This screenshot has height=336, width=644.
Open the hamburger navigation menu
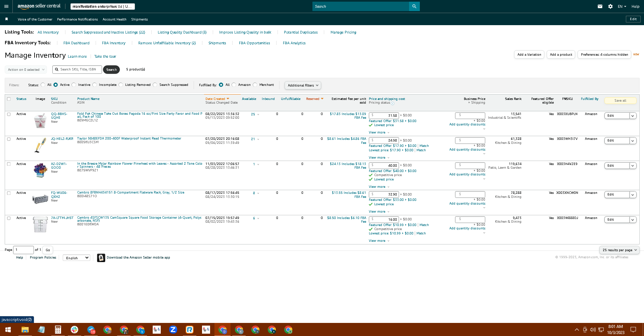coord(6,6)
